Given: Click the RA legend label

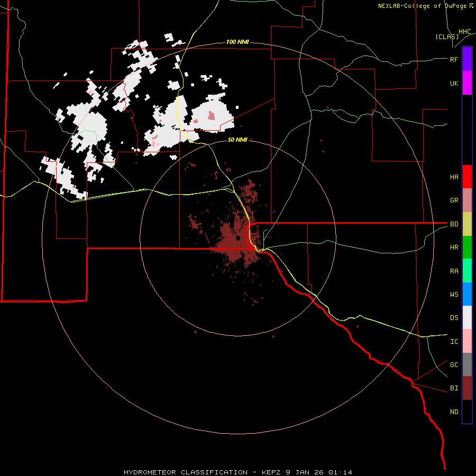Looking at the screenshot, I should tap(454, 271).
